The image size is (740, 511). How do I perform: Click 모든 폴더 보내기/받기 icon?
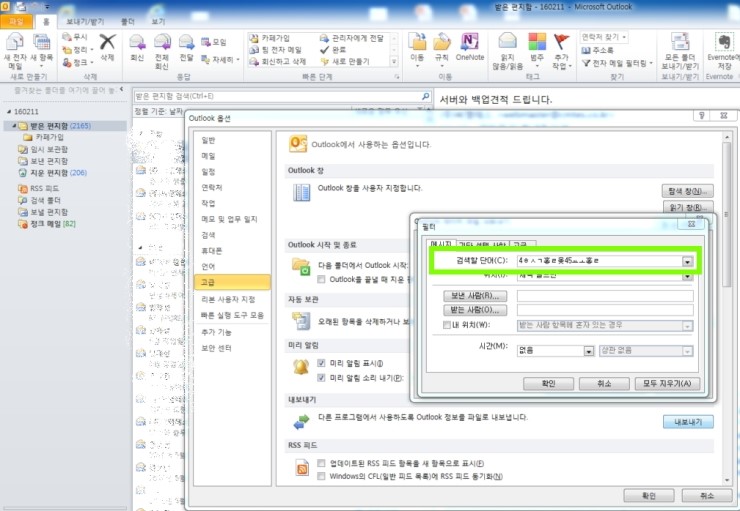[680, 42]
